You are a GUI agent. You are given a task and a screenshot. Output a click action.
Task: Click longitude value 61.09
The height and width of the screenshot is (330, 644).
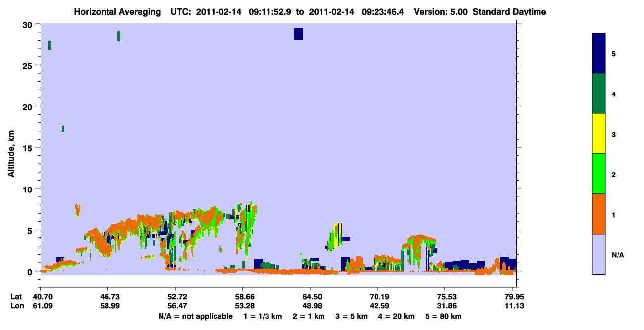coord(42,306)
